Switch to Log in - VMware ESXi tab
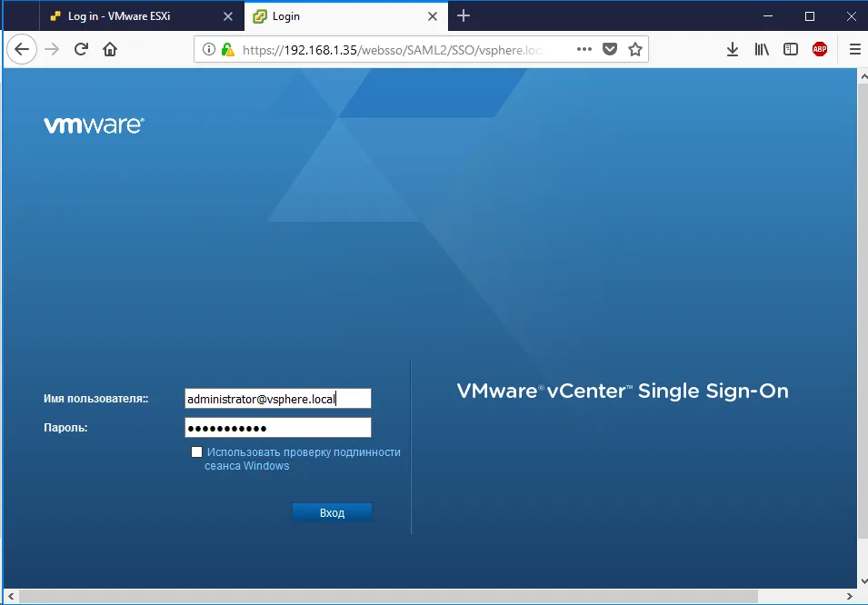The image size is (868, 605). coord(141,16)
